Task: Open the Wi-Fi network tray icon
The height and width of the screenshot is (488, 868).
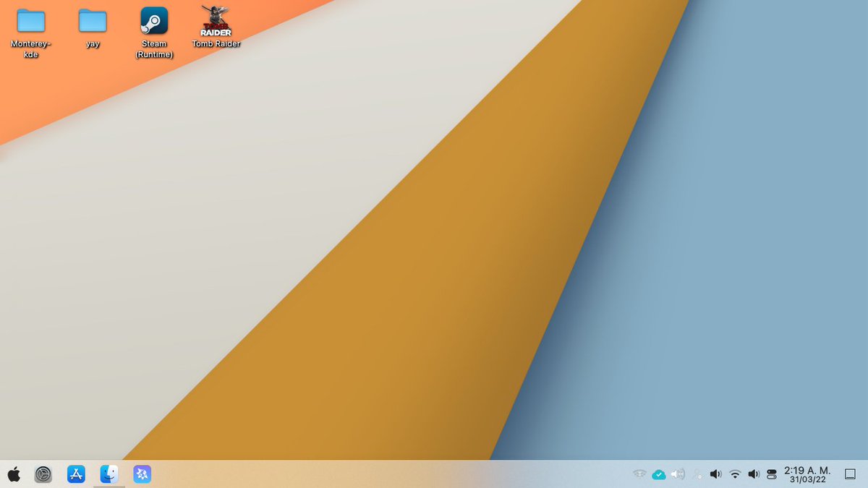Action: (x=735, y=474)
